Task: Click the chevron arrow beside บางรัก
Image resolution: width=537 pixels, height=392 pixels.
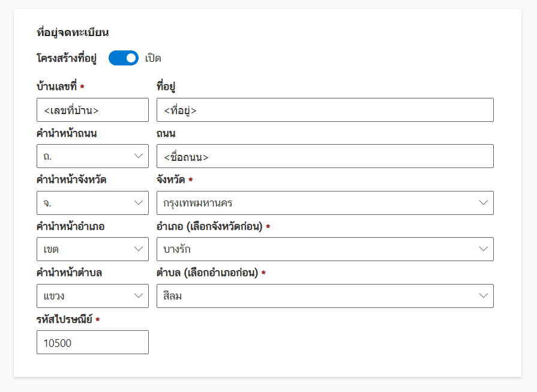Action: pyautogui.click(x=484, y=249)
